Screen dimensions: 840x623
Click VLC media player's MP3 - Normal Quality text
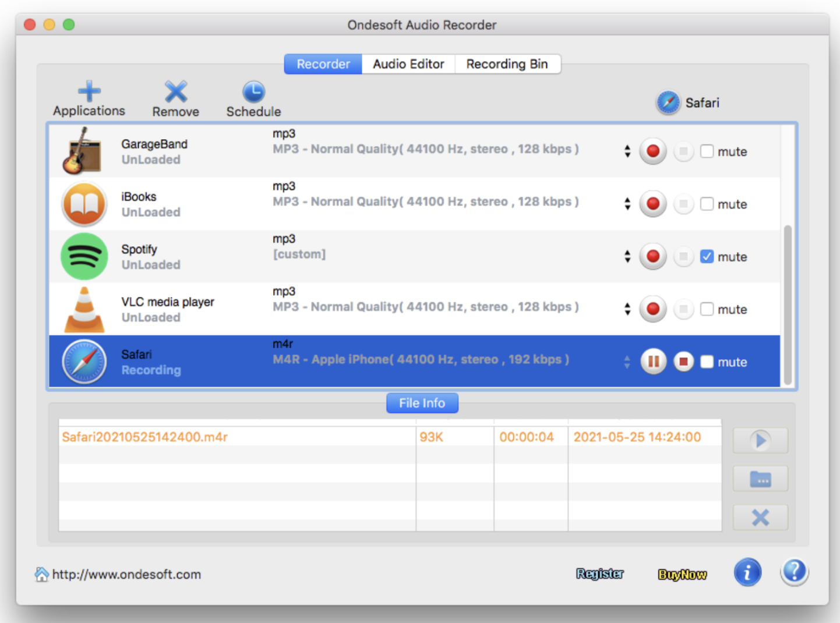pos(426,307)
